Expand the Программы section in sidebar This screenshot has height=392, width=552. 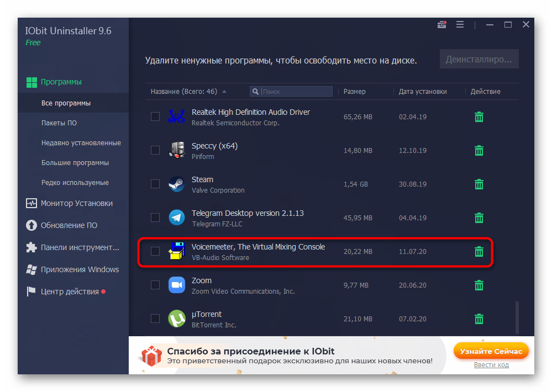coord(61,82)
